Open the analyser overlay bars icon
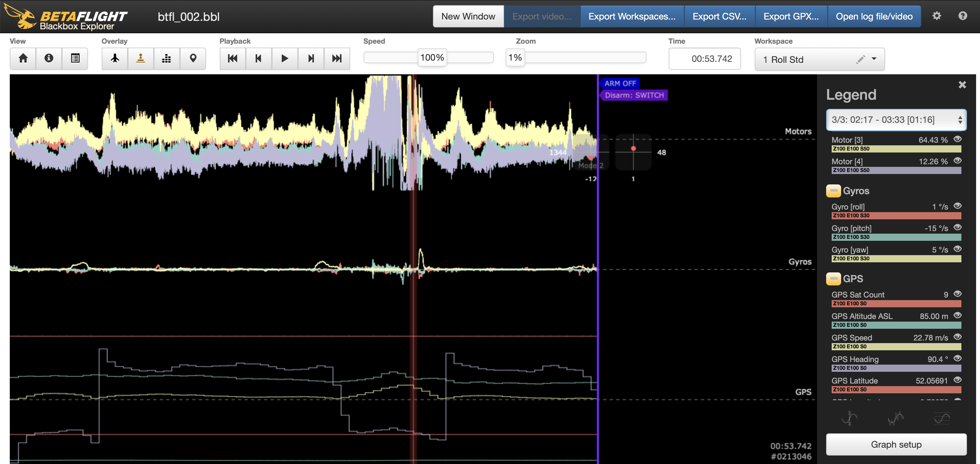Image resolution: width=980 pixels, height=464 pixels. tap(166, 58)
